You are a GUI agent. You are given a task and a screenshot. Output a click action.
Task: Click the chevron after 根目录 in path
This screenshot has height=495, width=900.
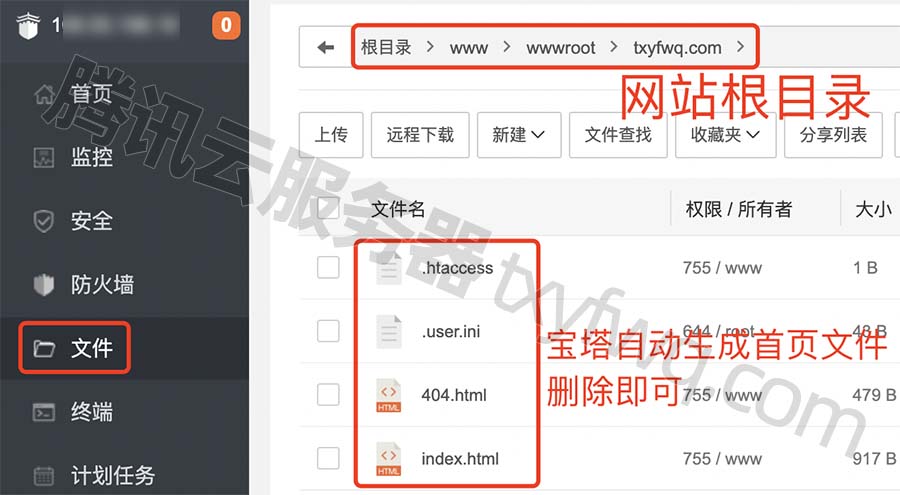pos(430,47)
